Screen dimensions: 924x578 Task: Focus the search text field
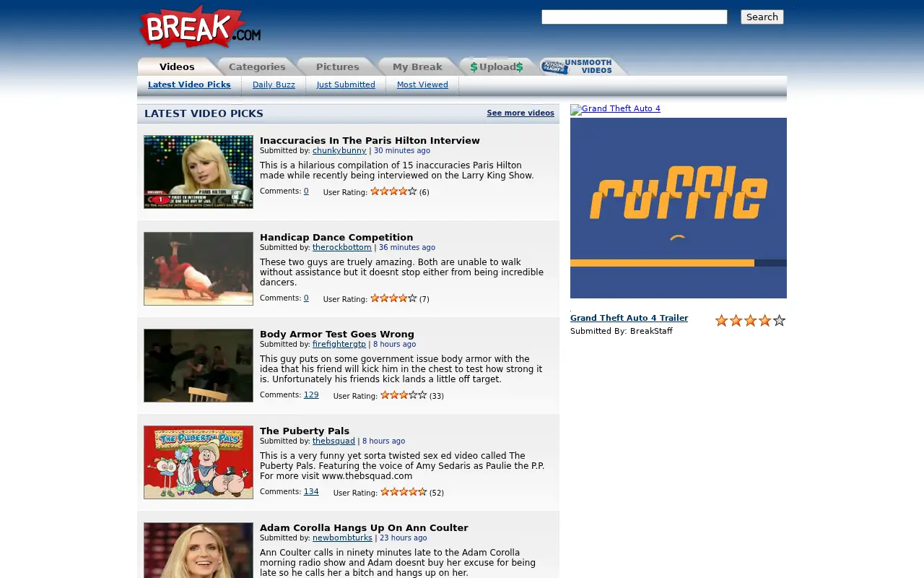[635, 17]
